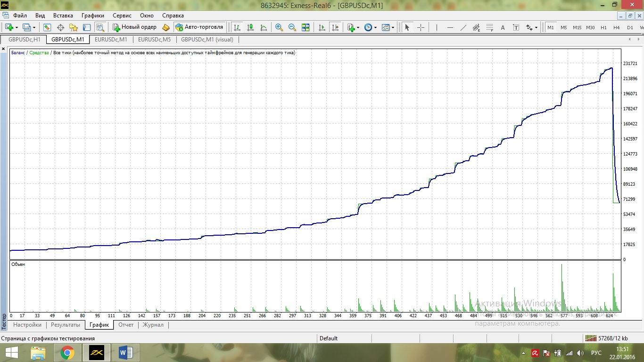Open Word from the taskbar
The width and height of the screenshot is (644, 362).
click(125, 353)
